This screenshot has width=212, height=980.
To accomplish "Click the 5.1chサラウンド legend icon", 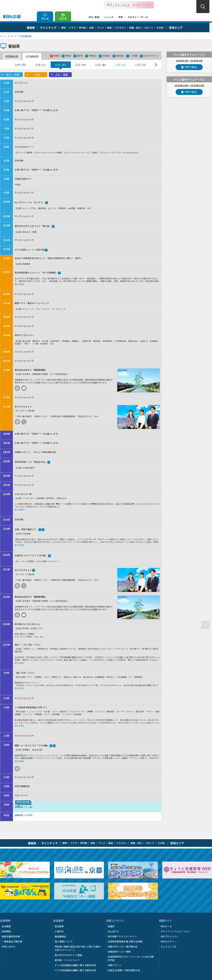I will 141,56.
